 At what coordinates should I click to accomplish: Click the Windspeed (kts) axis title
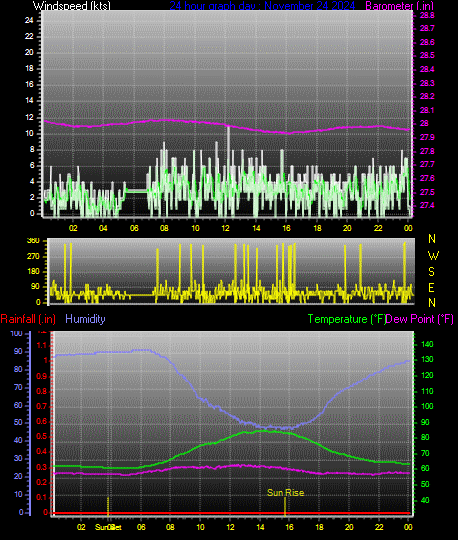pyautogui.click(x=72, y=6)
